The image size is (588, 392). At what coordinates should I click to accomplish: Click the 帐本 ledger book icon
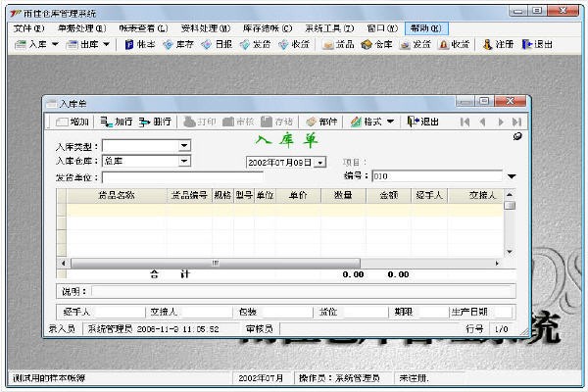point(140,45)
